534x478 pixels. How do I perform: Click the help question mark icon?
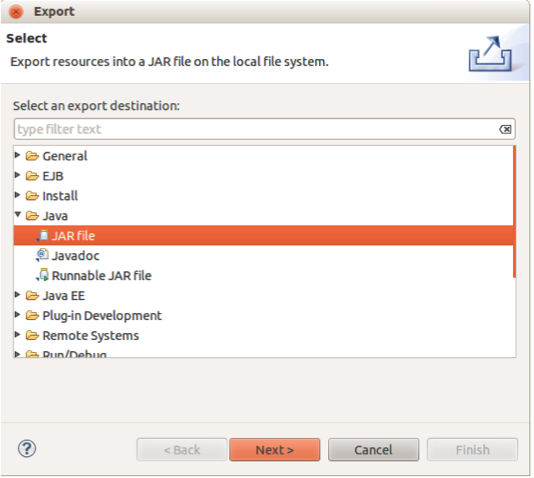coord(27,449)
